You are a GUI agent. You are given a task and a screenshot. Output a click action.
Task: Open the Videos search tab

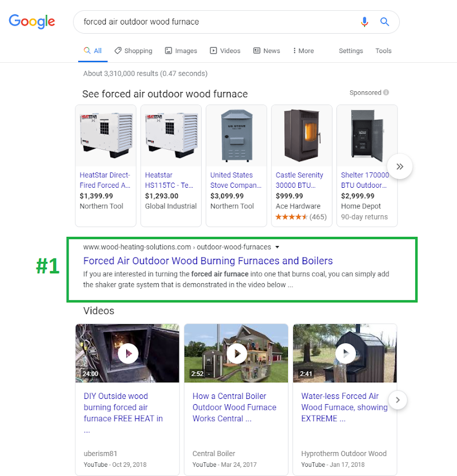point(225,51)
